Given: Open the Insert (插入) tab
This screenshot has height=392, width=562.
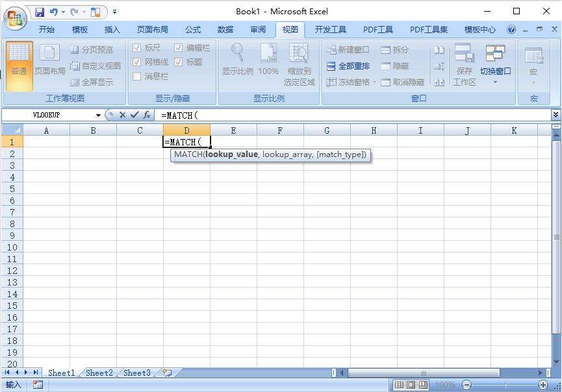Looking at the screenshot, I should click(x=112, y=30).
